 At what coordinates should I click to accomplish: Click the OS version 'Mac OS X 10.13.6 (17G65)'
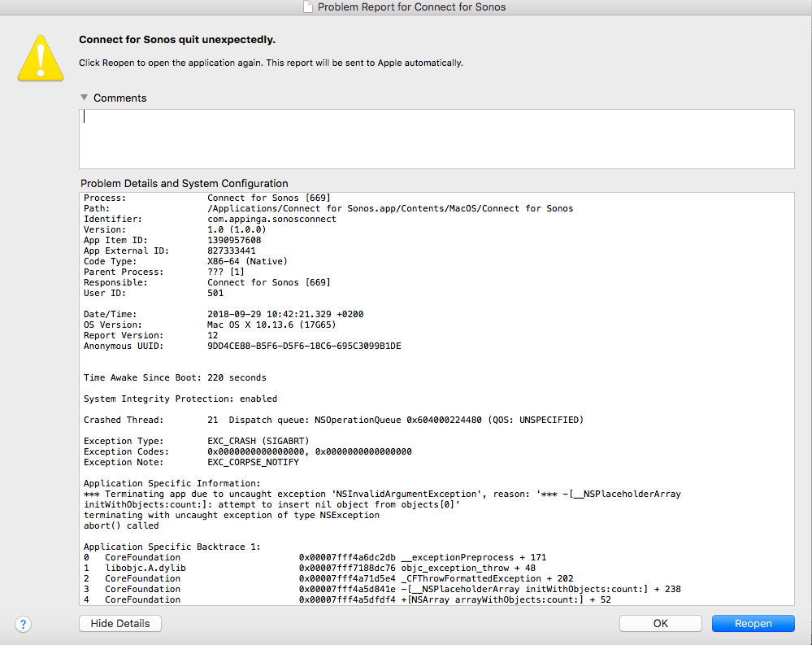271,325
